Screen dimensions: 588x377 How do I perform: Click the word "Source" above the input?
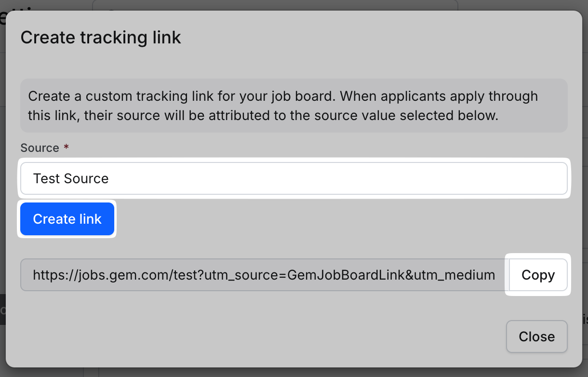pos(40,148)
